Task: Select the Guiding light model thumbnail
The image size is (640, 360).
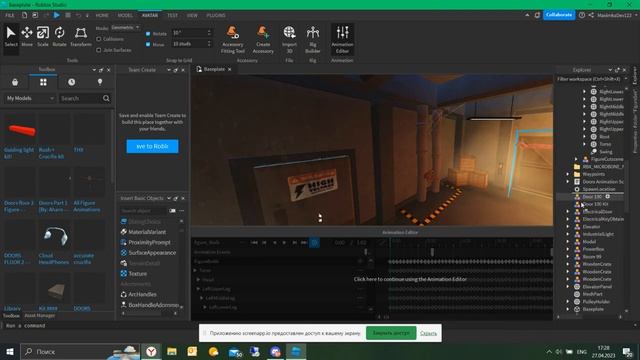Action: pyautogui.click(x=19, y=137)
